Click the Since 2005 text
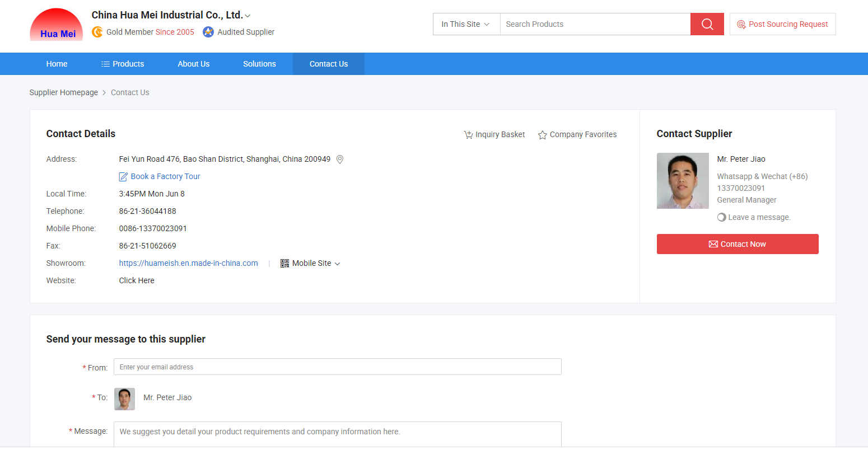 click(175, 32)
